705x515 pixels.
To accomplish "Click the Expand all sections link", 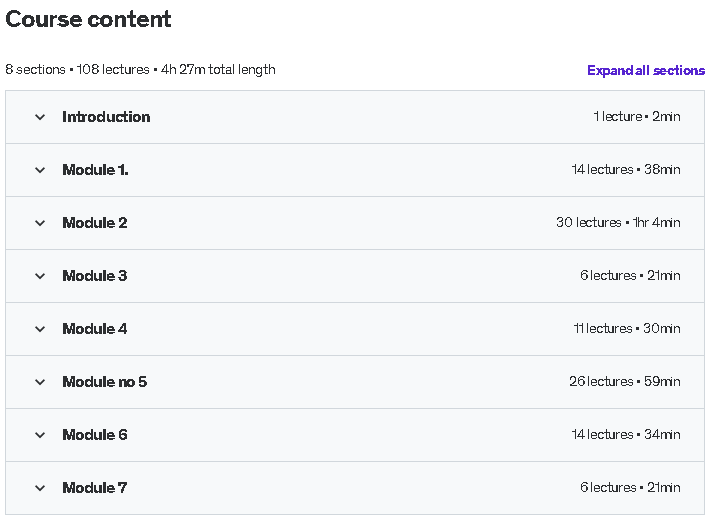I will coord(646,71).
